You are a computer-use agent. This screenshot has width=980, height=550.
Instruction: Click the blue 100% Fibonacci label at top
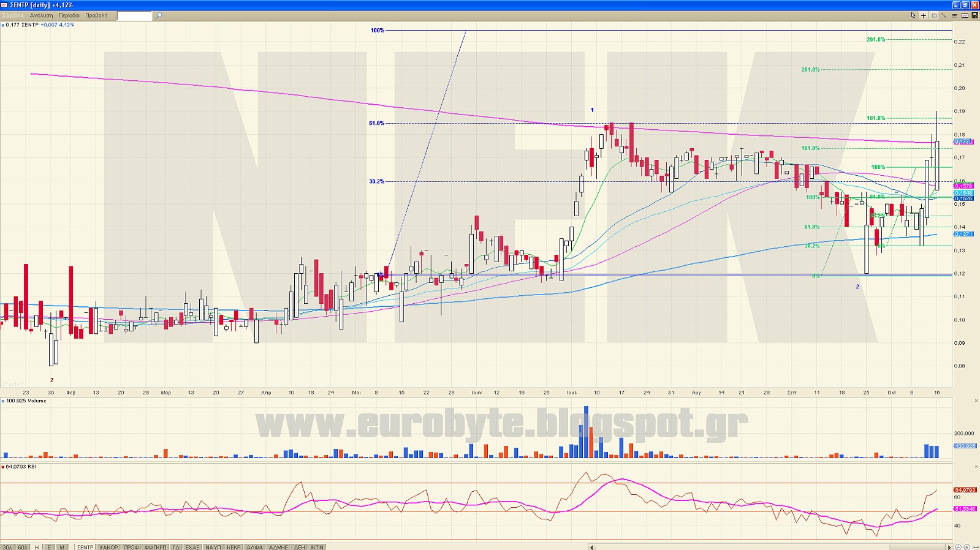coord(378,30)
